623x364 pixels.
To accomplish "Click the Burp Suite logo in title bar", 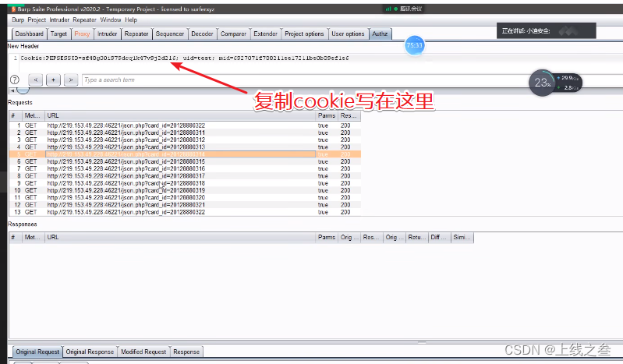I will (13, 9).
